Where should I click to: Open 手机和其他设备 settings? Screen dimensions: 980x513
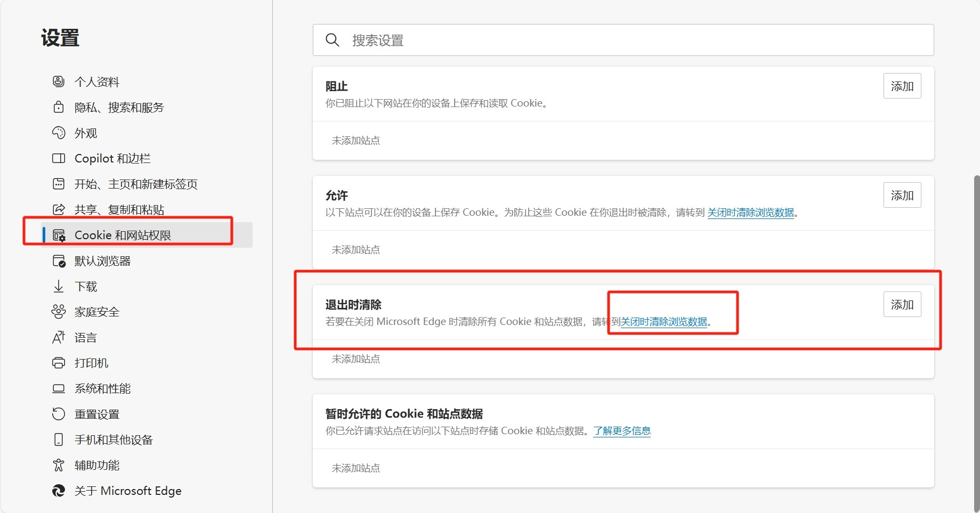[x=147, y=439]
